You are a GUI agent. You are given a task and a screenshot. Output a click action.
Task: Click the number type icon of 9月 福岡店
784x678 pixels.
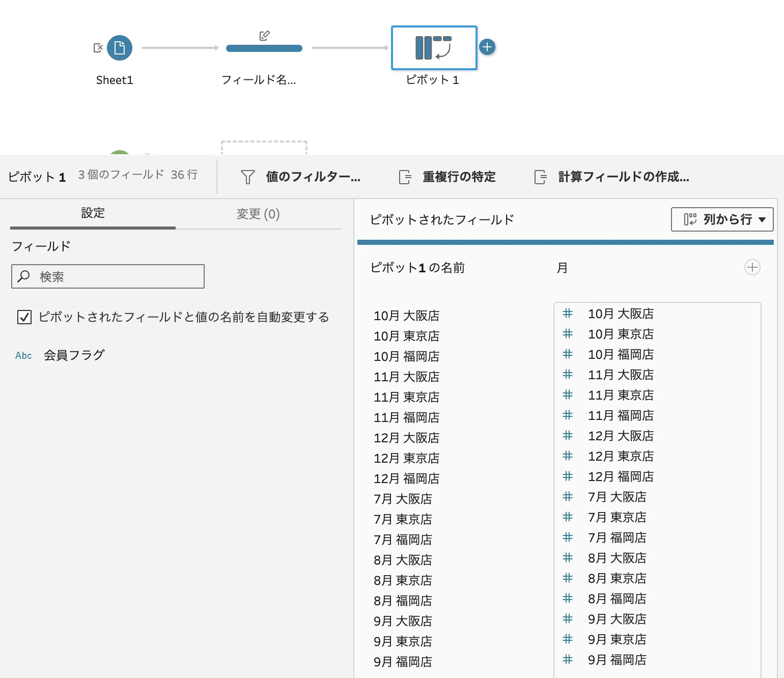click(x=568, y=660)
